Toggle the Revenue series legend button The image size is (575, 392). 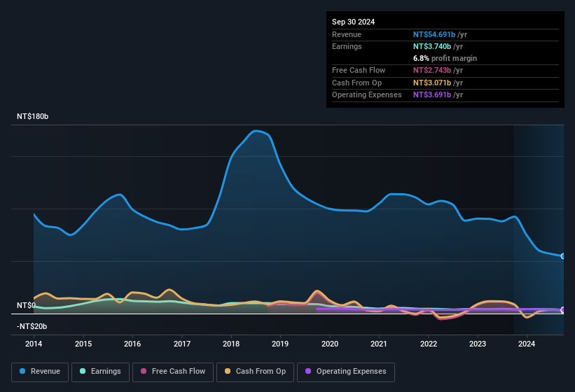[40, 372]
